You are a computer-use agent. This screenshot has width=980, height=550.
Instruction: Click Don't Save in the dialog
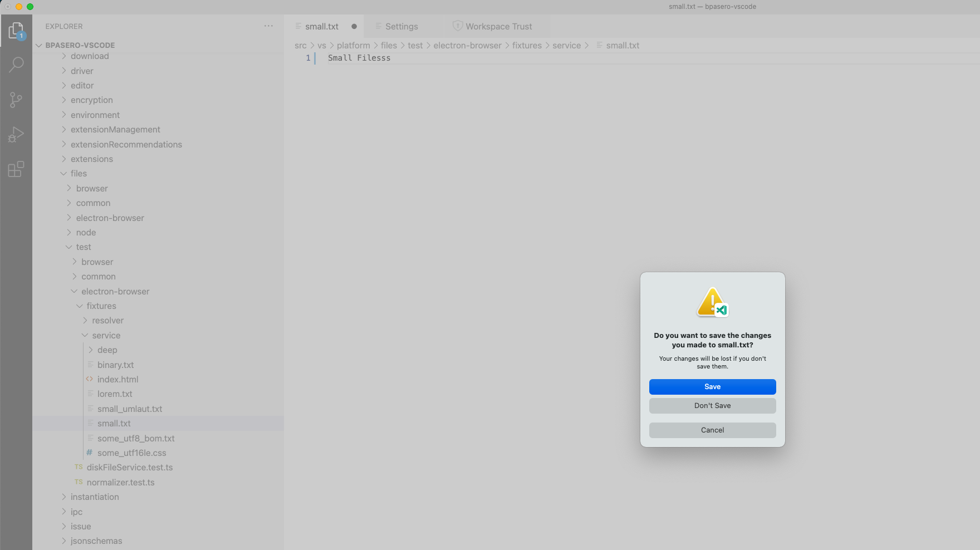point(712,405)
